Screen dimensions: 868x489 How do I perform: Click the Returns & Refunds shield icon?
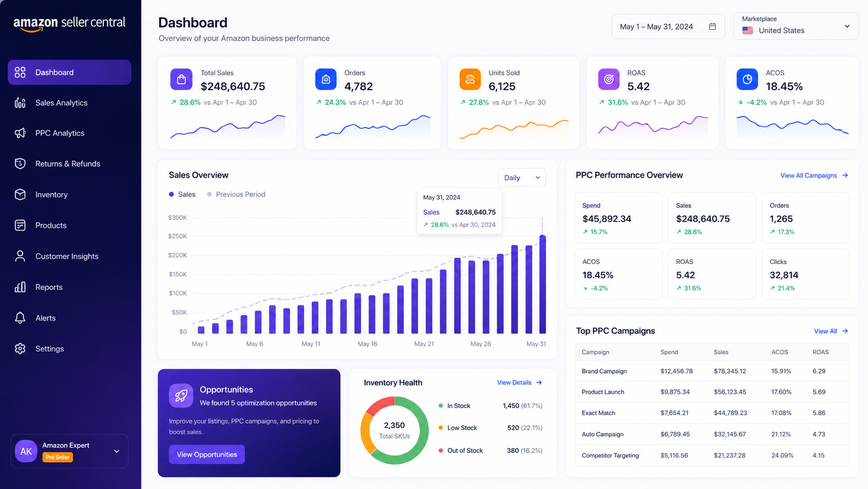pyautogui.click(x=20, y=164)
